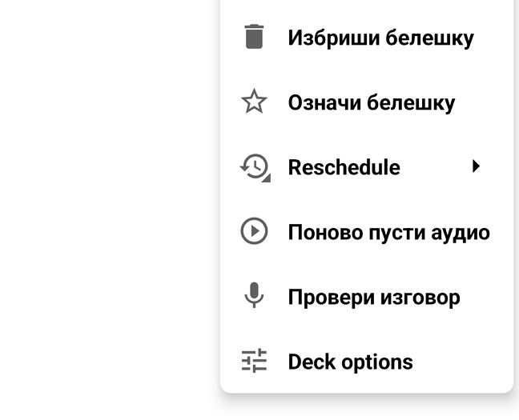Image resolution: width=519 pixels, height=420 pixels.
Task: Select "Поново пусти аудио" menu entry
Action: point(388,232)
